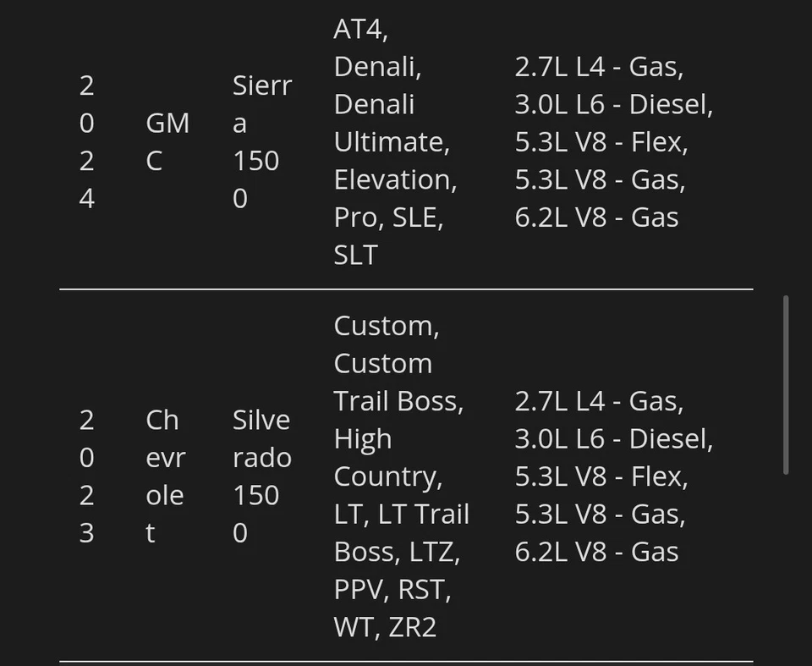This screenshot has height=666, width=812.
Task: Select the 2023 year cell
Action: click(87, 476)
